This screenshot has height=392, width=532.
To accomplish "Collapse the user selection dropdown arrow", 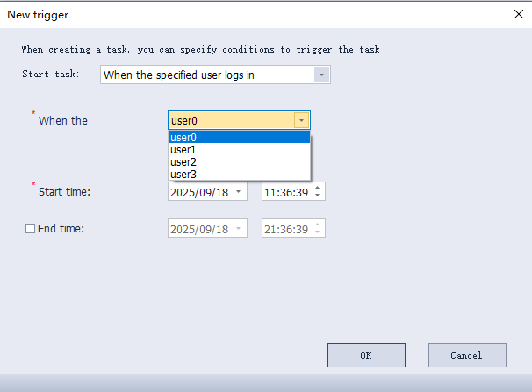I will [301, 121].
